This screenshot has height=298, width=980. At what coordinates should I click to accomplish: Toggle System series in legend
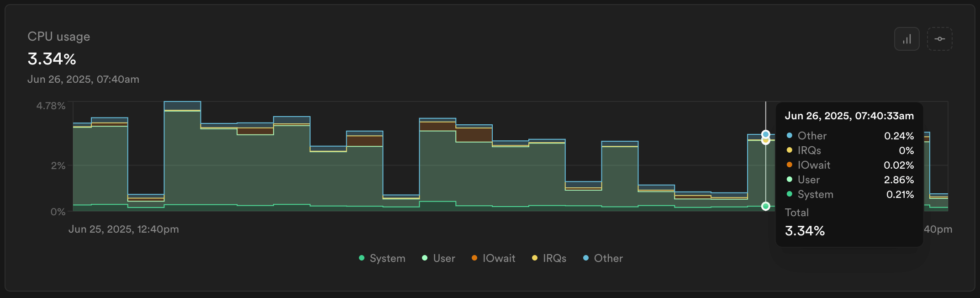point(382,258)
